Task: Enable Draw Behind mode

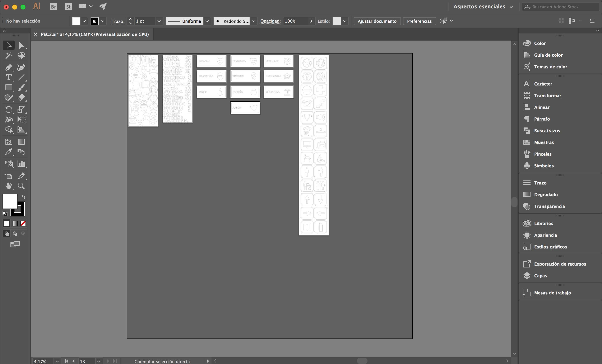Action: click(15, 234)
